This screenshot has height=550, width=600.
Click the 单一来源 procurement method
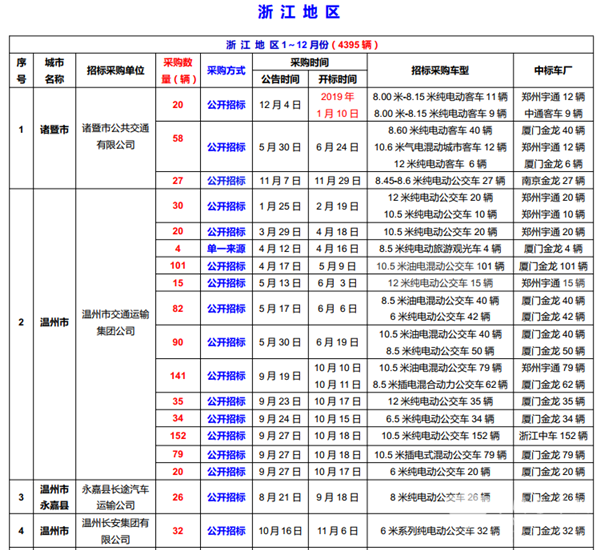[x=226, y=248]
